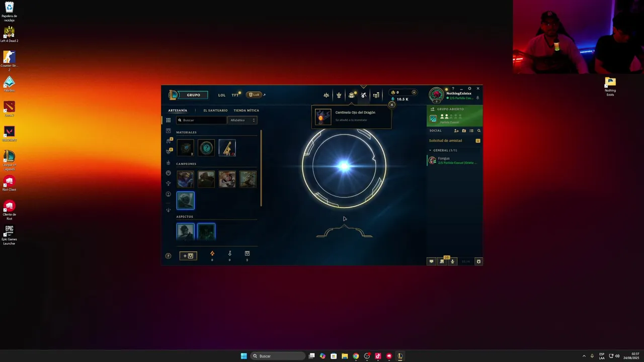Open client settings gear at top right
The height and width of the screenshot is (362, 644).
[469, 88]
